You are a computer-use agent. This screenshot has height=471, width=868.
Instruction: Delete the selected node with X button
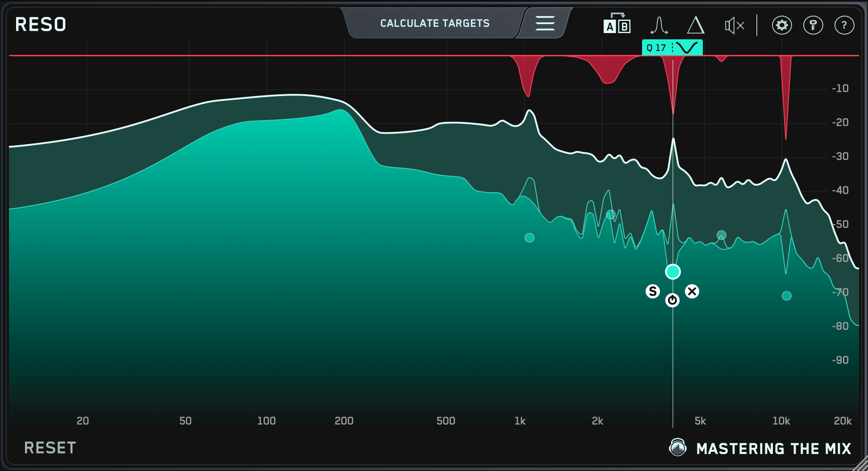pyautogui.click(x=692, y=291)
